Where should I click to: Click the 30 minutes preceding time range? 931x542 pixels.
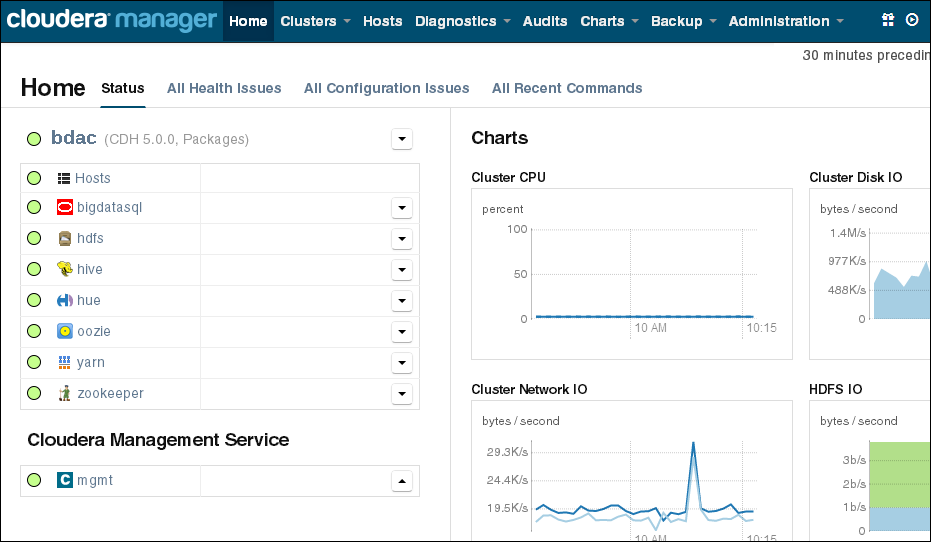click(x=866, y=55)
